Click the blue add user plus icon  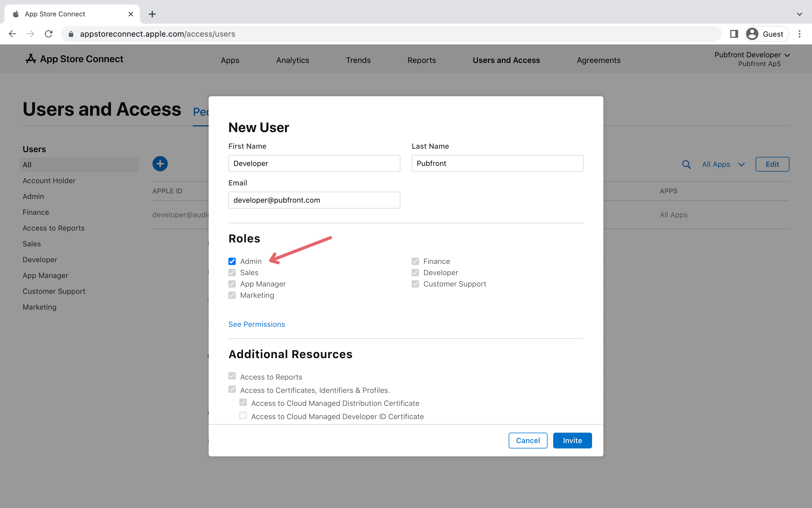pos(160,164)
